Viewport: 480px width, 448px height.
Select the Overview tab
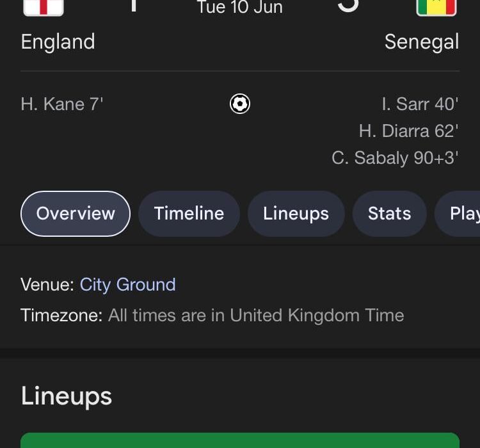pos(76,213)
